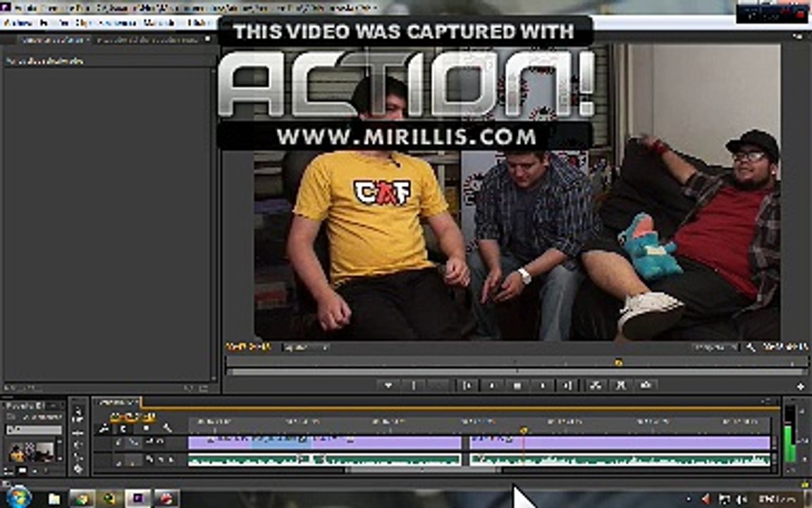The height and width of the screenshot is (508, 812).
Task: Switch Project panel to list view
Action: (8, 471)
